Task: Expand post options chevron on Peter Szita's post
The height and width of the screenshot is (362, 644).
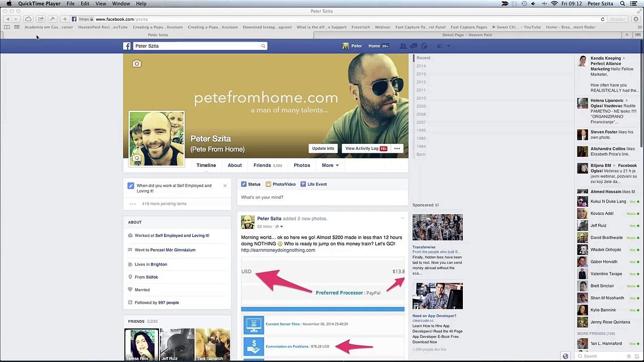Action: (x=402, y=218)
